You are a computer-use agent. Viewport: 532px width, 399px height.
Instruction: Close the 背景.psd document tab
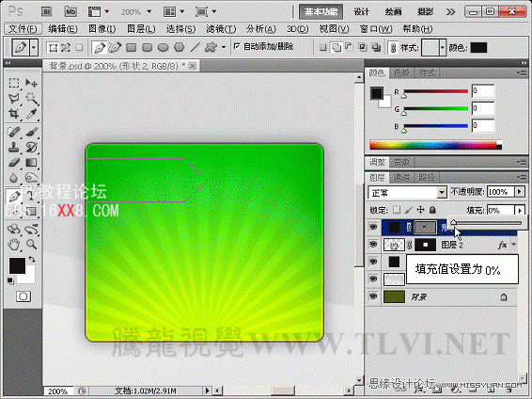193,66
